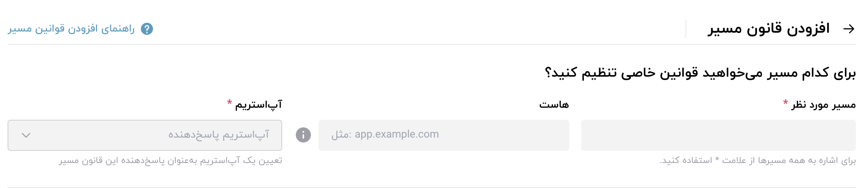Click the مثل: app.example.com placeholder text

(x=385, y=135)
